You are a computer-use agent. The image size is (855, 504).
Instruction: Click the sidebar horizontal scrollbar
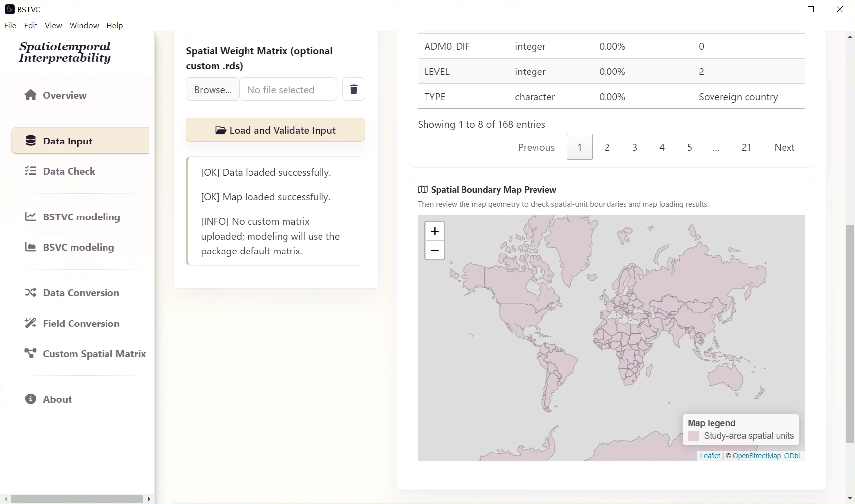coord(77,499)
